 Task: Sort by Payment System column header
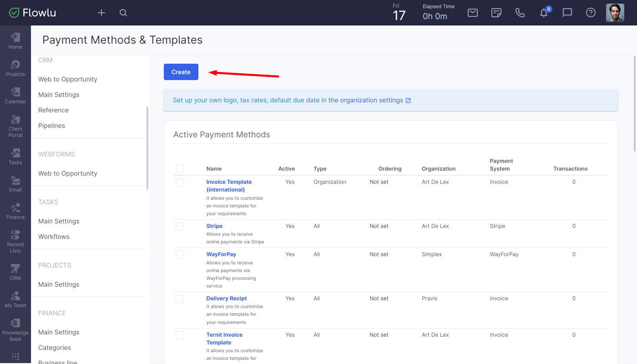click(x=501, y=165)
